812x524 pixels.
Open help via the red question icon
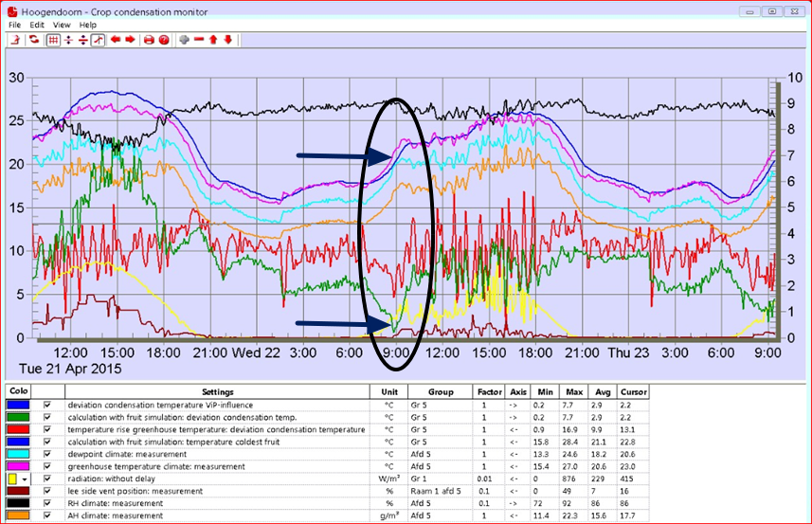(x=163, y=40)
